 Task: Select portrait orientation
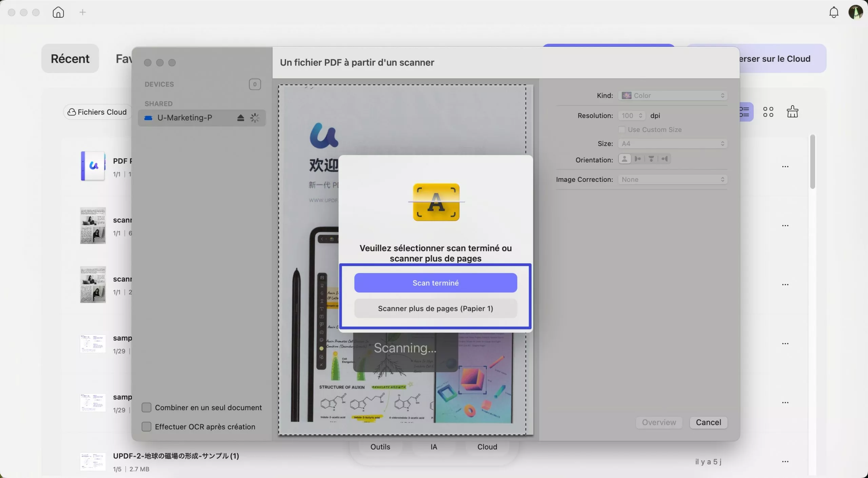click(x=624, y=159)
